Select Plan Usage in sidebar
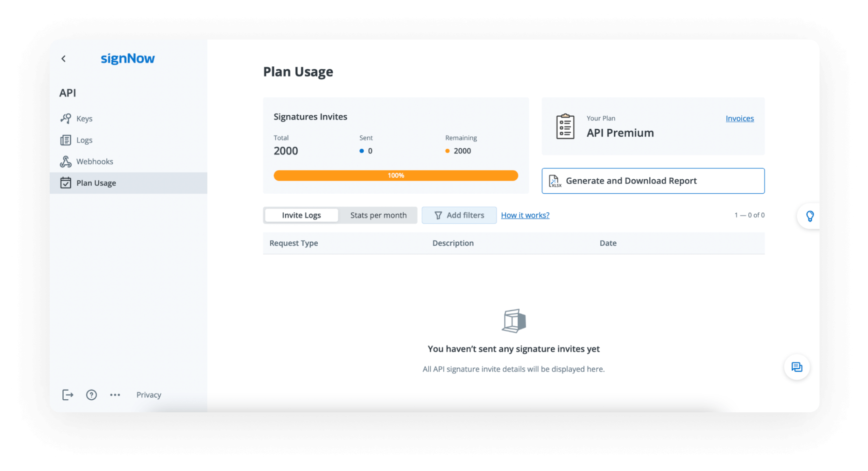The height and width of the screenshot is (471, 868). (96, 183)
